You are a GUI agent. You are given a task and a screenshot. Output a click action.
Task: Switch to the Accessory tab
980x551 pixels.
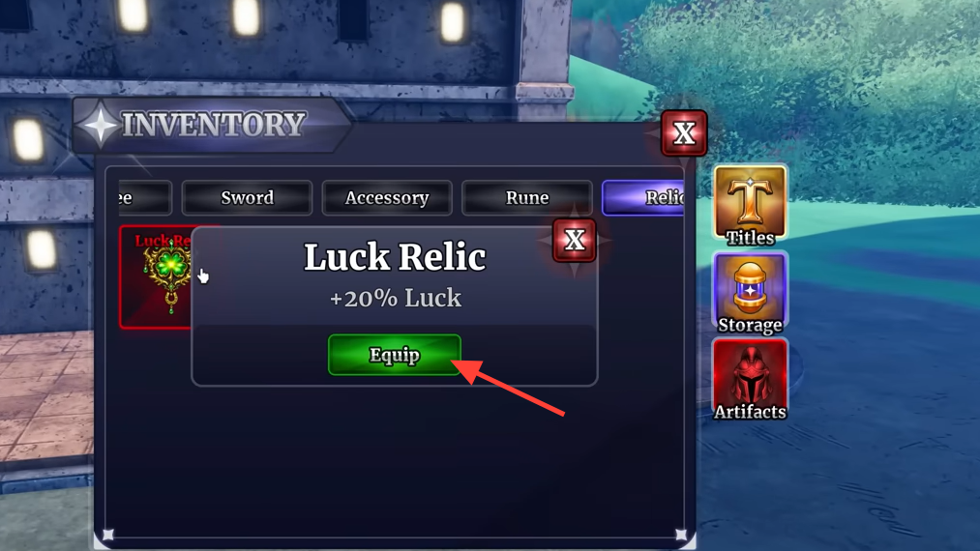(387, 197)
